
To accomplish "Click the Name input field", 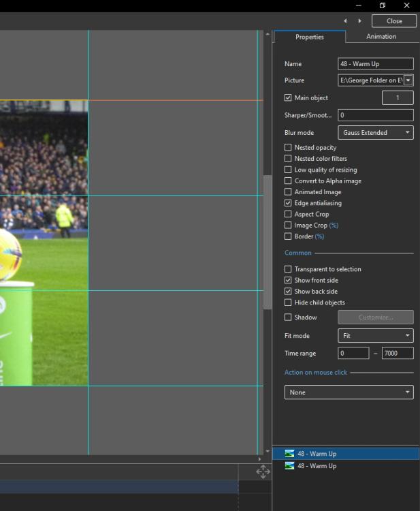I will tap(375, 64).
